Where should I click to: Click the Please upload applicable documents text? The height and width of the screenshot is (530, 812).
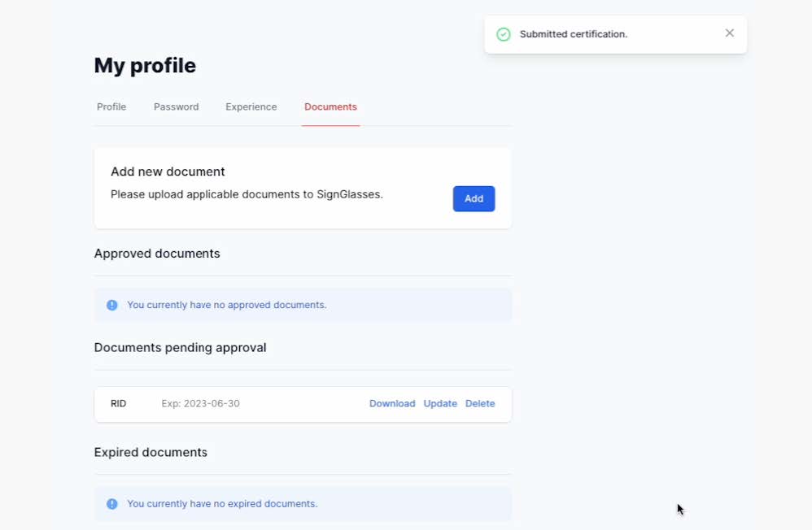click(247, 194)
